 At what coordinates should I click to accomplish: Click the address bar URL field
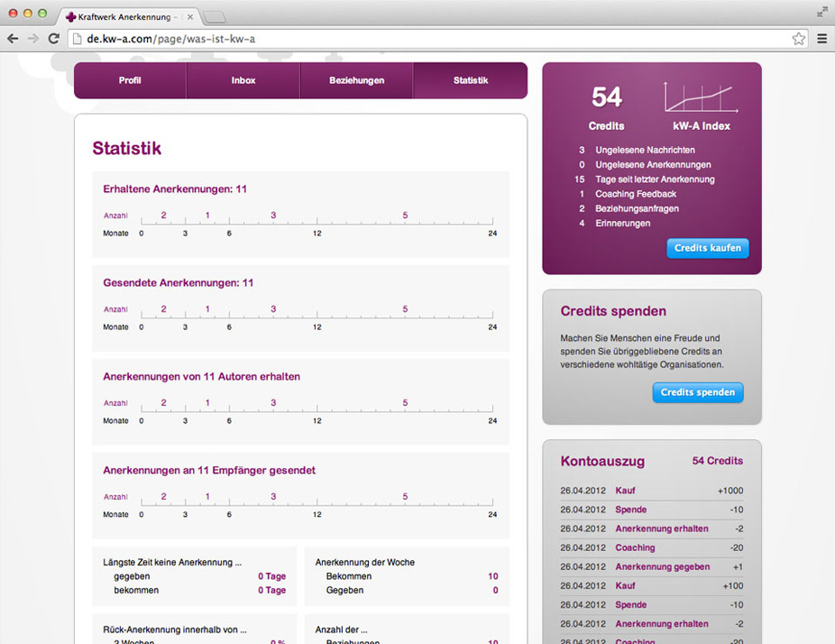[x=433, y=39]
